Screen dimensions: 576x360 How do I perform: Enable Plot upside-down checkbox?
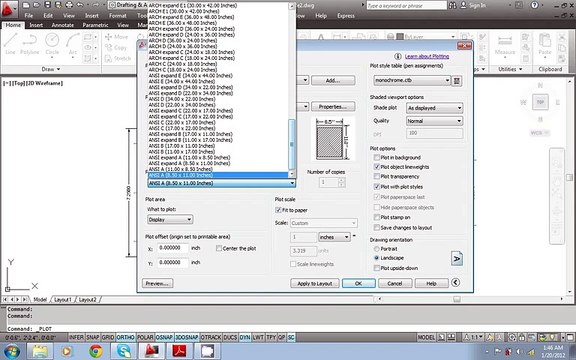tap(377, 268)
